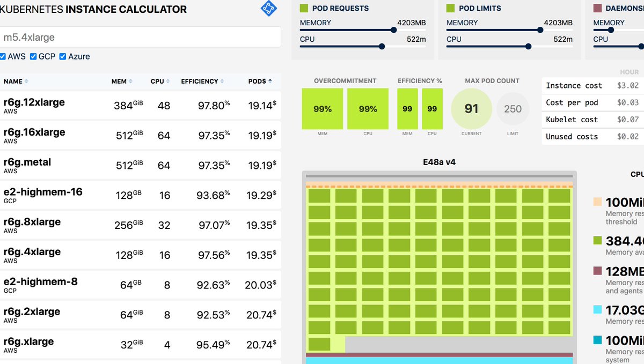
Task: Click the Instance cost $3.02 row
Action: click(593, 86)
